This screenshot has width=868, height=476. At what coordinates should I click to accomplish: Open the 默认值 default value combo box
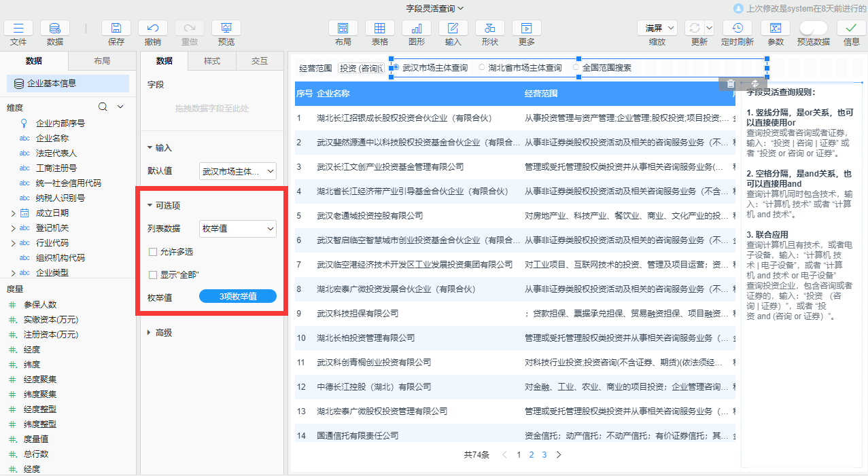pos(237,170)
